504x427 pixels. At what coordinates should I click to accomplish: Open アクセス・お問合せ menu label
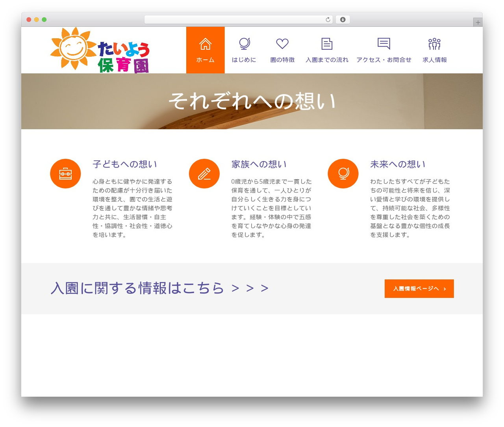384,60
